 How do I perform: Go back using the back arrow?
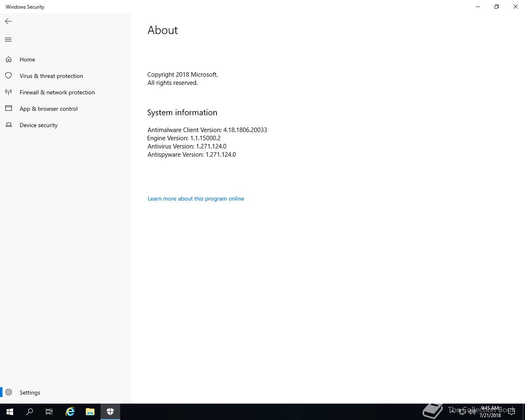(x=8, y=21)
